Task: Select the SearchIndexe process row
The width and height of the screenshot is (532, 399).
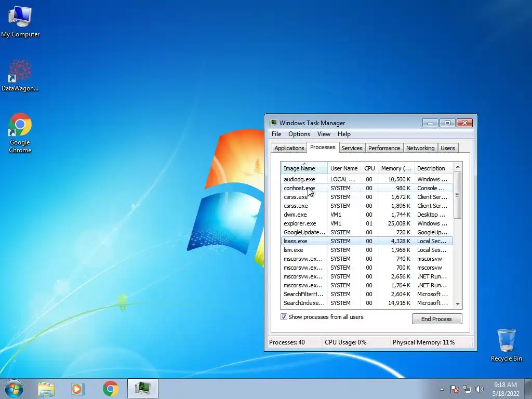Action: click(367, 303)
